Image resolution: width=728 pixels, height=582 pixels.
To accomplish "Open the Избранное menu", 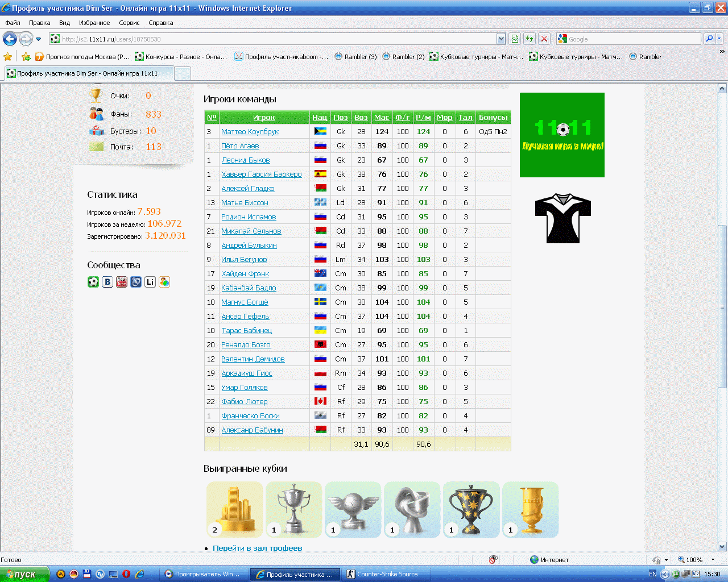I will [94, 23].
